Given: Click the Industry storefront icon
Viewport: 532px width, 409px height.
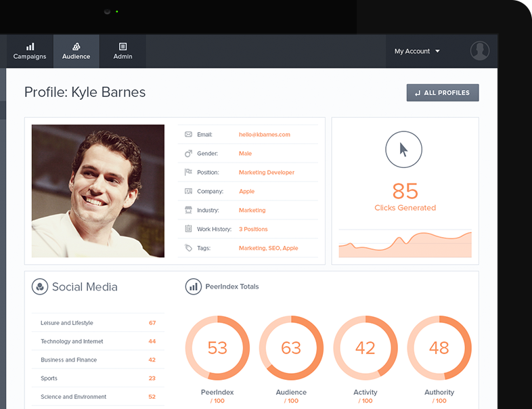Looking at the screenshot, I should pos(188,210).
